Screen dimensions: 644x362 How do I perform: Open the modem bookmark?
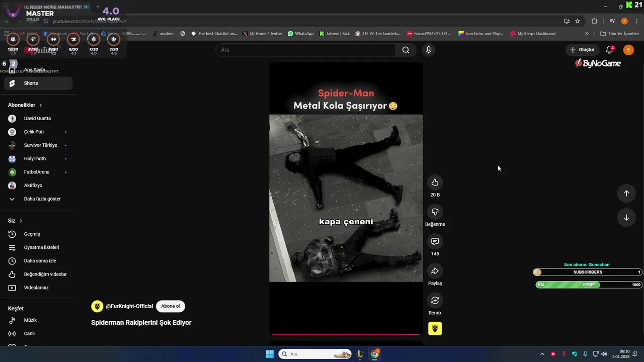pos(163,34)
